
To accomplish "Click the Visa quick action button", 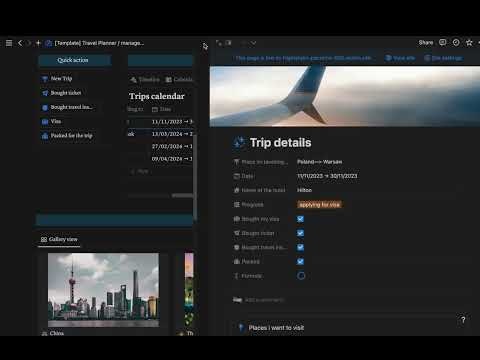I will (x=52, y=122).
